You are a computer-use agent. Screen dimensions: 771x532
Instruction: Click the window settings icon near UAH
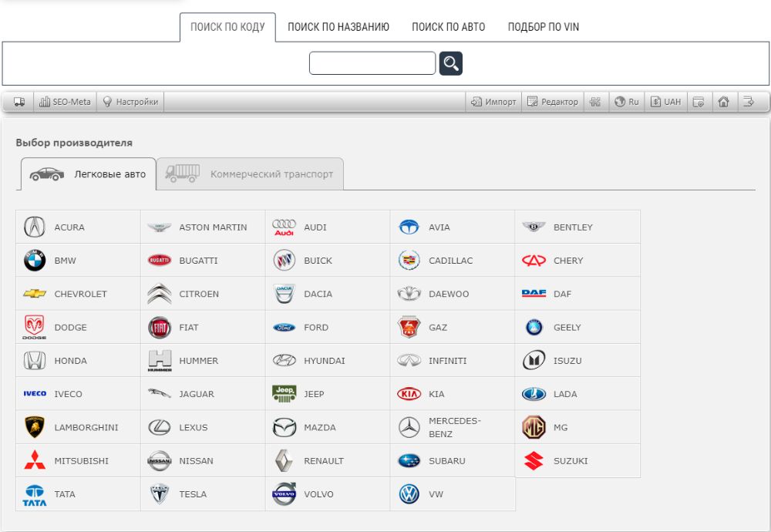[x=699, y=102]
